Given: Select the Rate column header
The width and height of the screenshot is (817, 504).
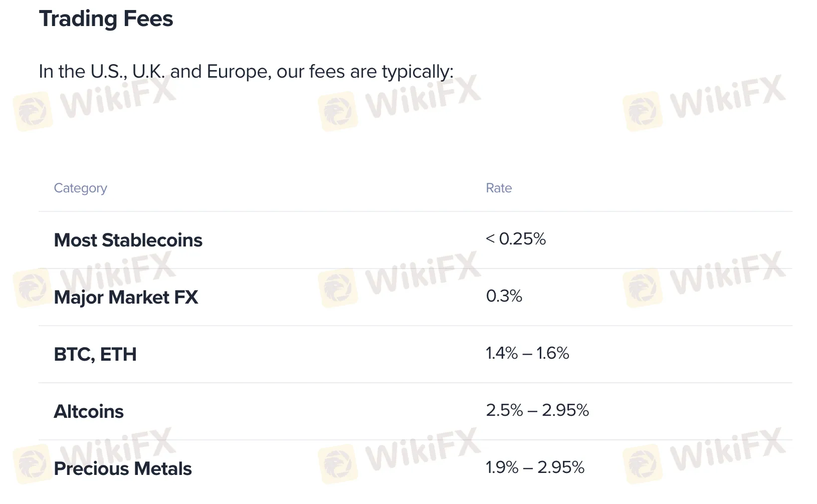Looking at the screenshot, I should point(499,188).
